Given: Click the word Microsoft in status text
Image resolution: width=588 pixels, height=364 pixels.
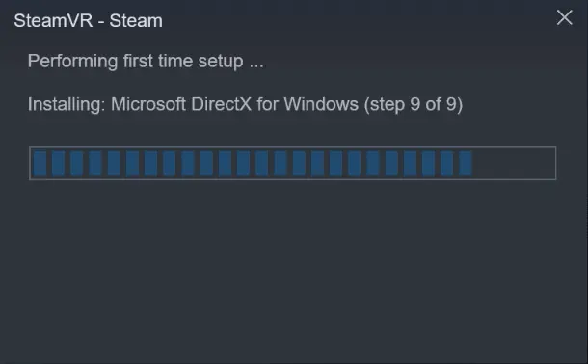Looking at the screenshot, I should pyautogui.click(x=148, y=104).
